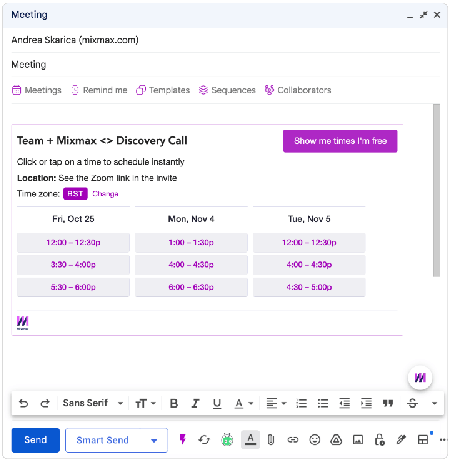Toggle italic formatting
450x461 pixels.
[x=195, y=403]
